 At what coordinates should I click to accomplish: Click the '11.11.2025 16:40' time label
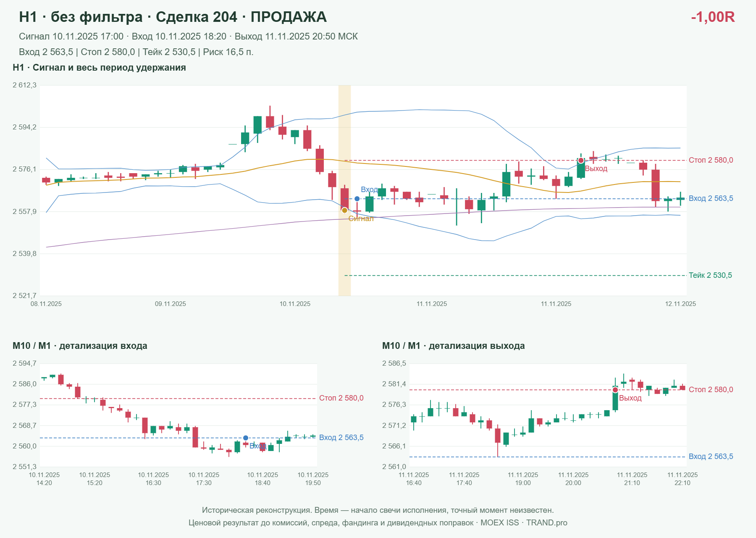pos(414,479)
